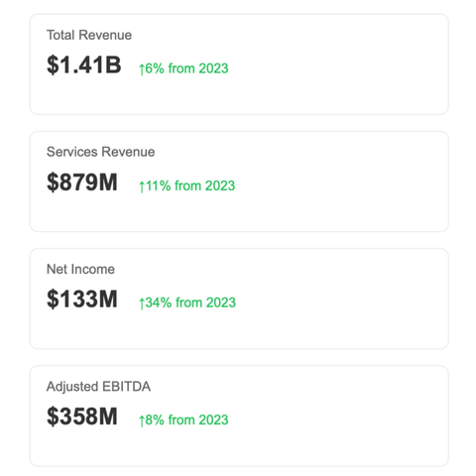Open the Adjusted EBITDA card

(239, 416)
